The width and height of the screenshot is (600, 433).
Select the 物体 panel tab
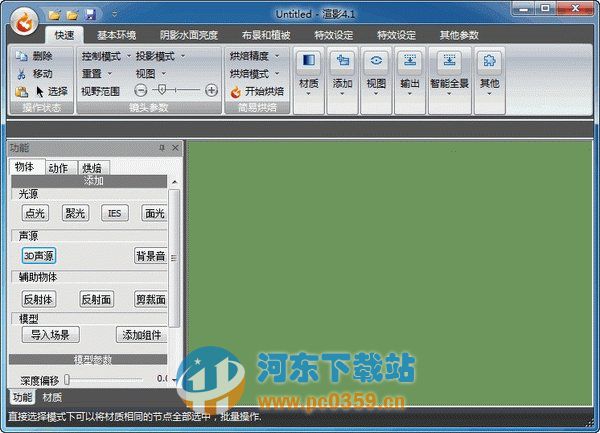[25, 167]
